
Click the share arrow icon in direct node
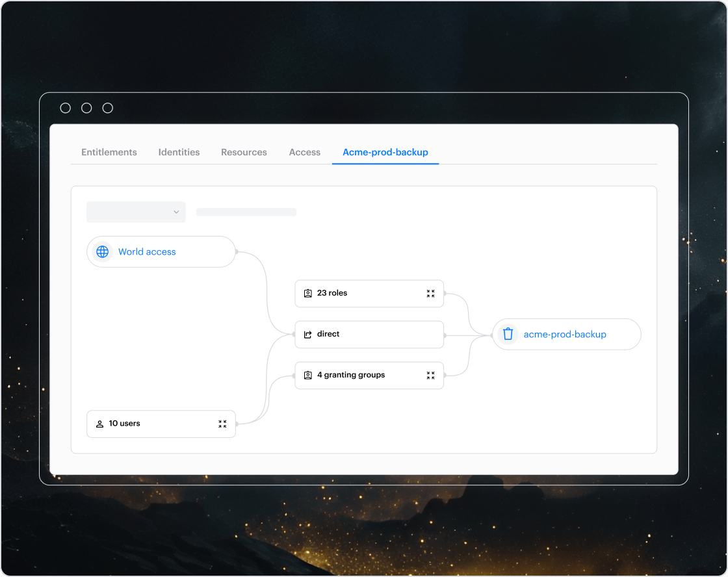click(x=308, y=335)
